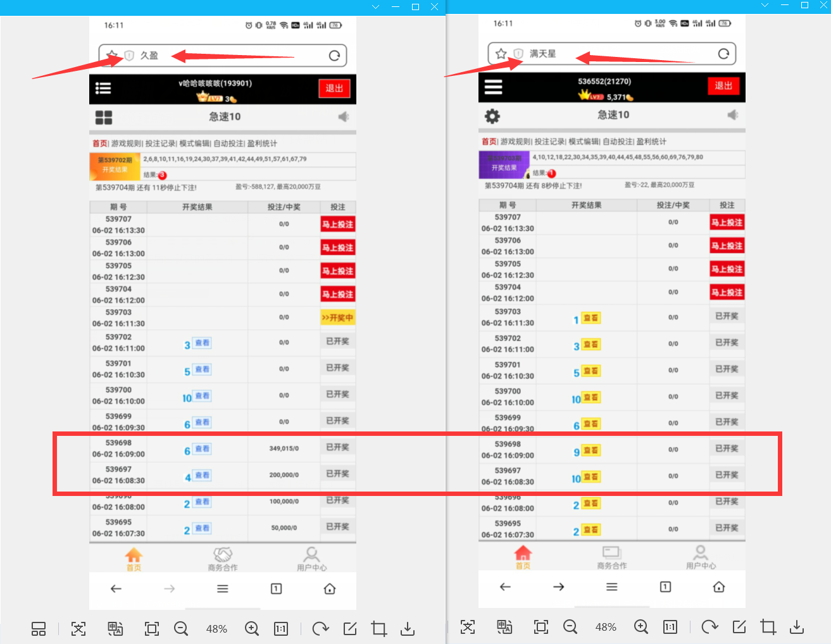Select crop tool in right viewer
This screenshot has width=831, height=644.
[768, 627]
